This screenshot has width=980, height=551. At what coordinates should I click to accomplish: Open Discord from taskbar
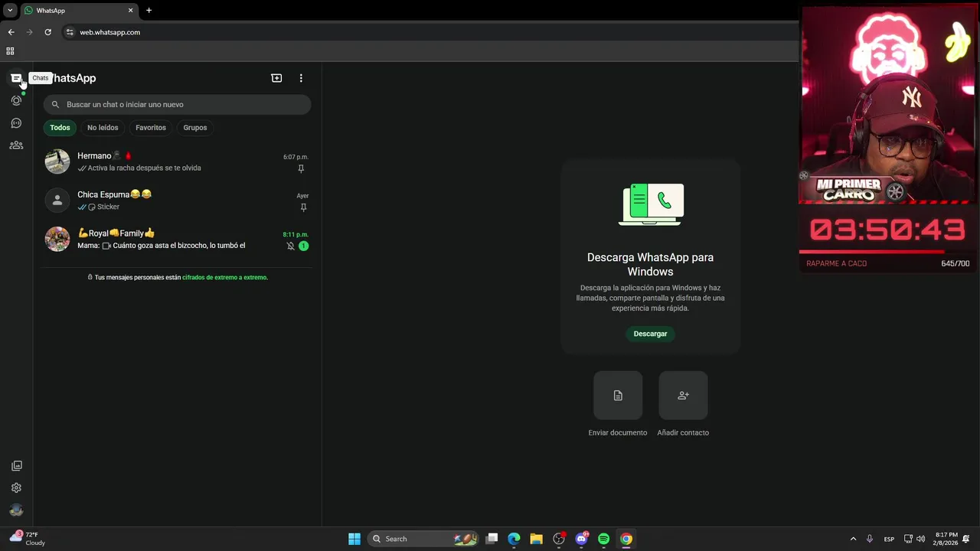click(581, 539)
